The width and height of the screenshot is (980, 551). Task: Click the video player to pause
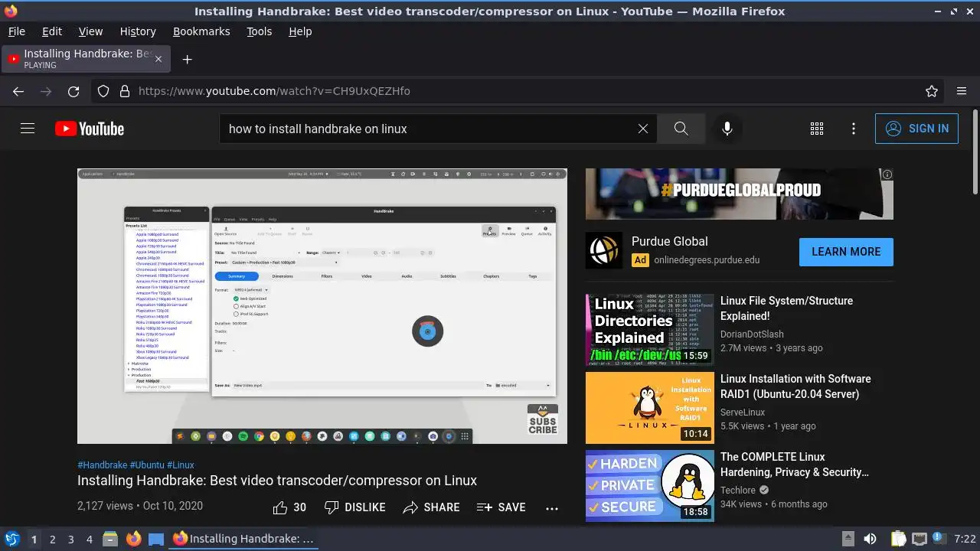(x=322, y=306)
